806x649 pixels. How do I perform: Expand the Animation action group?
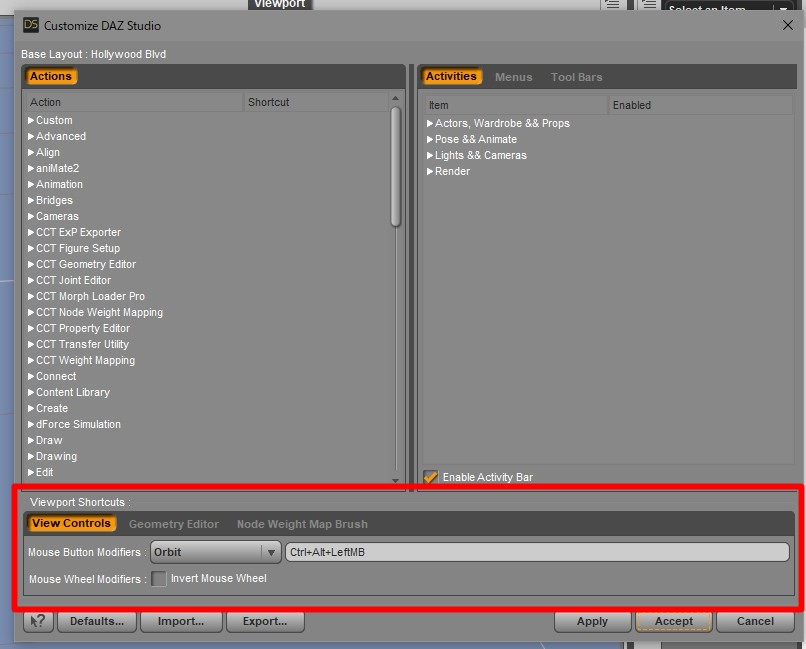click(x=31, y=184)
